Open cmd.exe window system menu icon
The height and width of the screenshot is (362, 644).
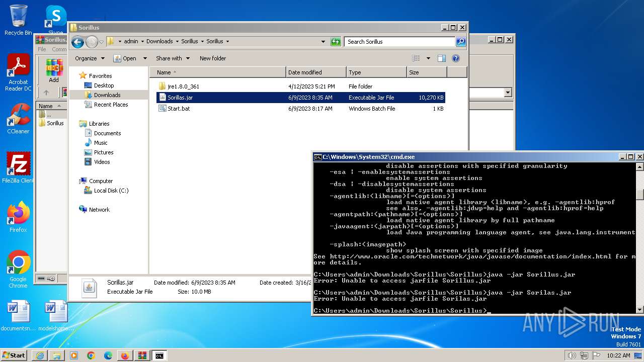click(317, 157)
